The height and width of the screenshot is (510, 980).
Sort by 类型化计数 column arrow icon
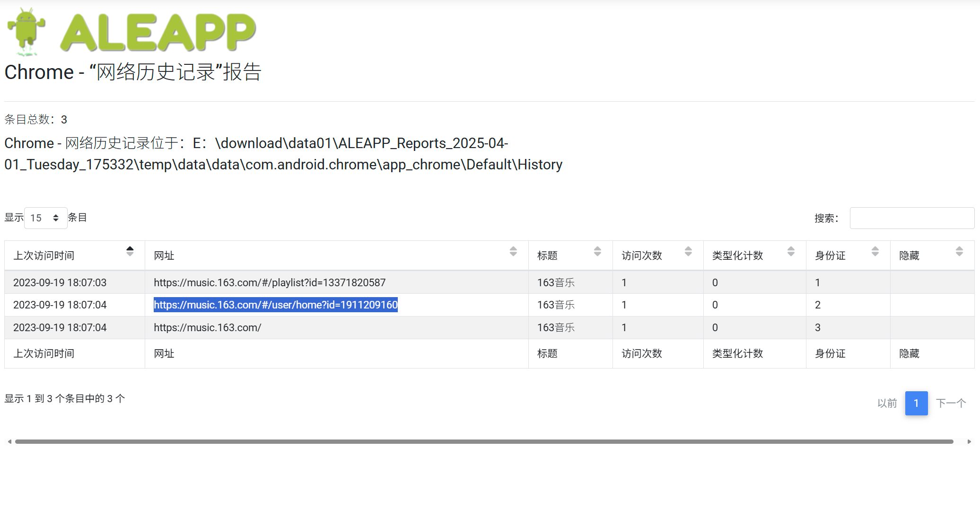coord(791,251)
